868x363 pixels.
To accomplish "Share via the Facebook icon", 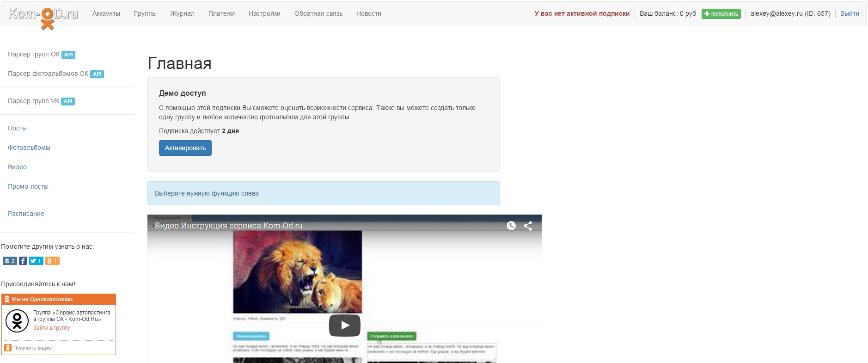I will [x=23, y=261].
